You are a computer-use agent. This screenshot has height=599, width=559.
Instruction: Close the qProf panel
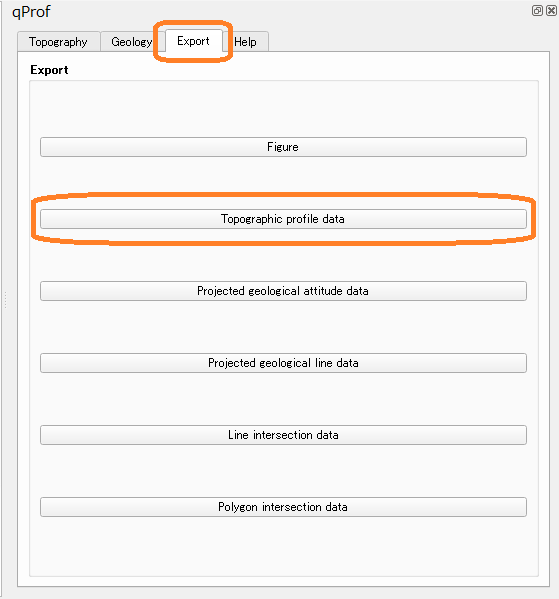(551, 11)
